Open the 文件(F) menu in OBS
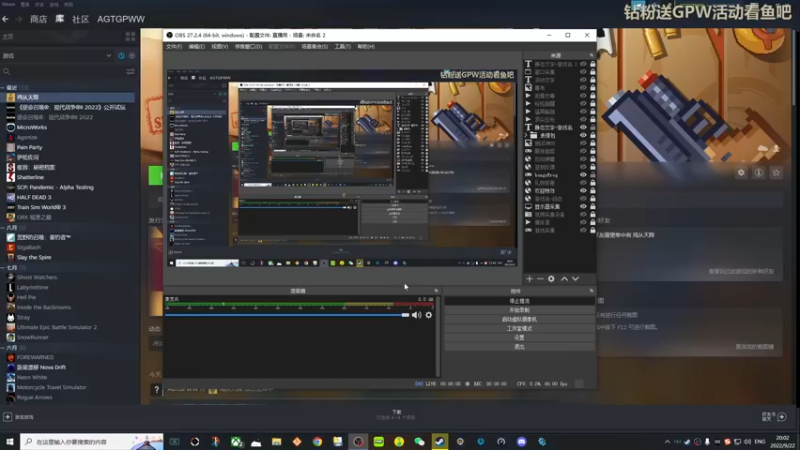This screenshot has height=450, width=800. coord(174,46)
